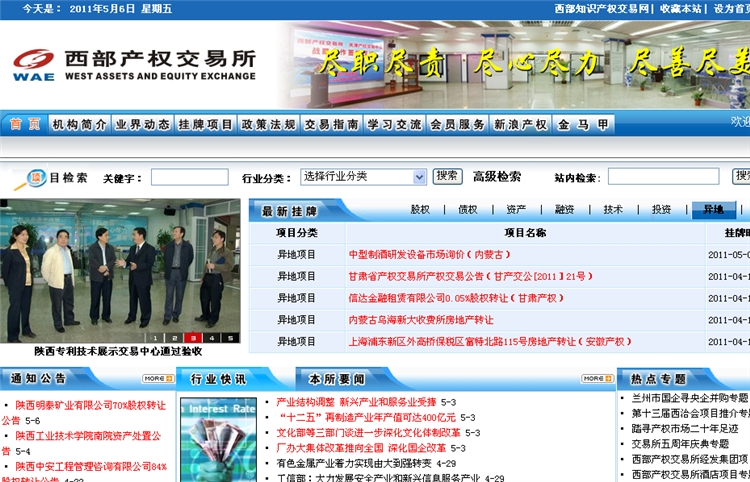The height and width of the screenshot is (482, 750).
Task: Open 金马甲 nav menu
Action: [x=584, y=124]
